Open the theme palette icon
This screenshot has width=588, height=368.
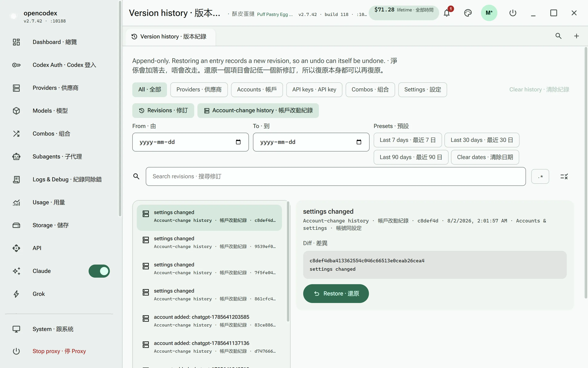click(x=468, y=13)
